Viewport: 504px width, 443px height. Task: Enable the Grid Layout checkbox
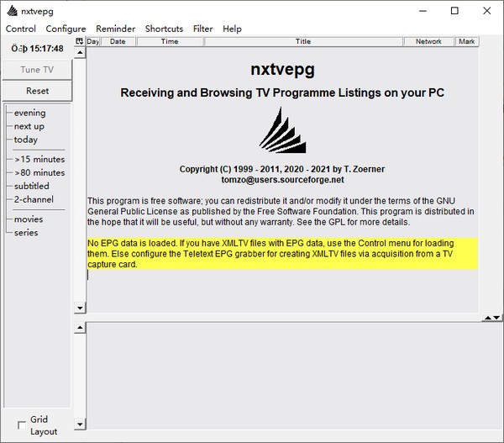(x=22, y=425)
